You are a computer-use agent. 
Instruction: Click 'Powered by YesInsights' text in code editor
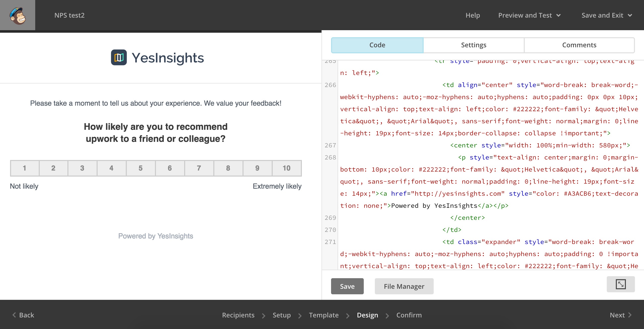[x=434, y=206]
